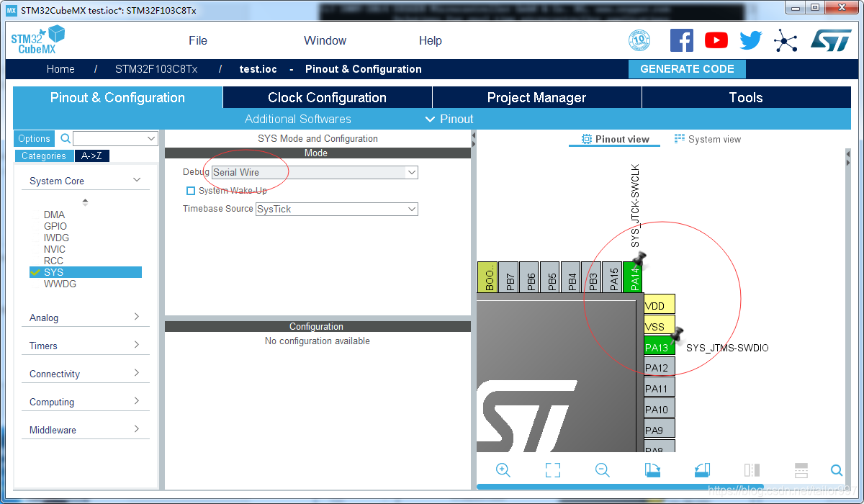Toggle the horizontal split view icon

[801, 470]
